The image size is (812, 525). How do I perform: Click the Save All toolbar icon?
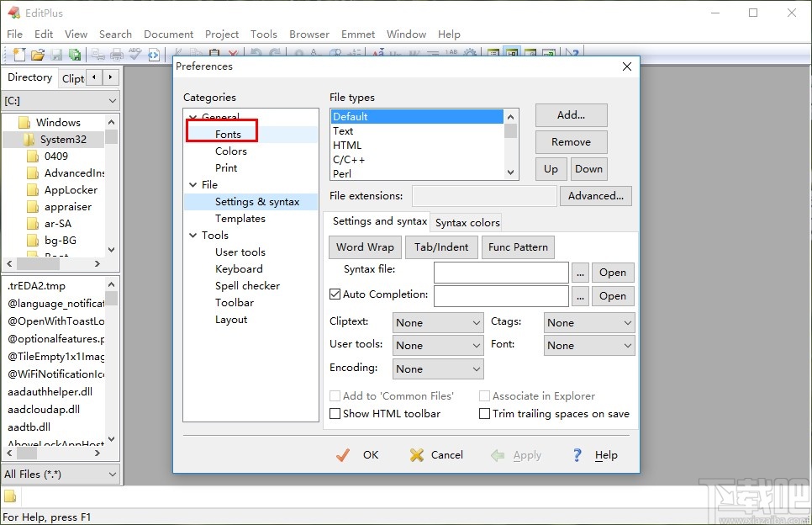click(75, 54)
